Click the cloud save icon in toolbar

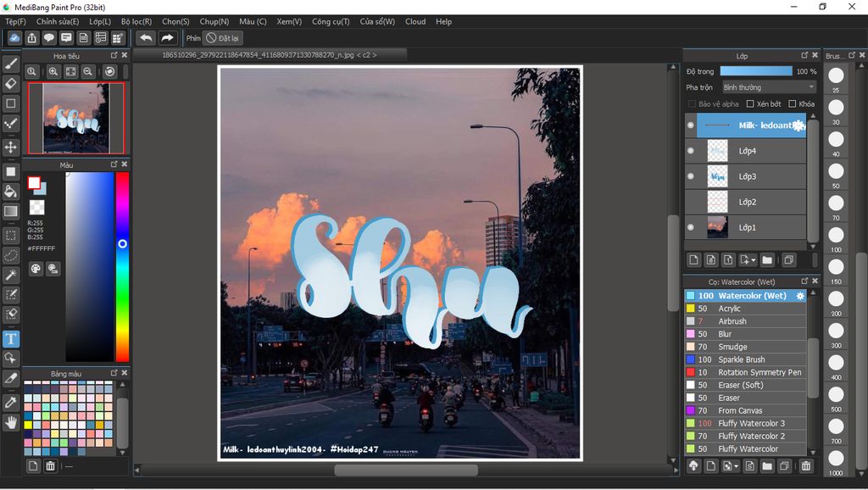15,38
